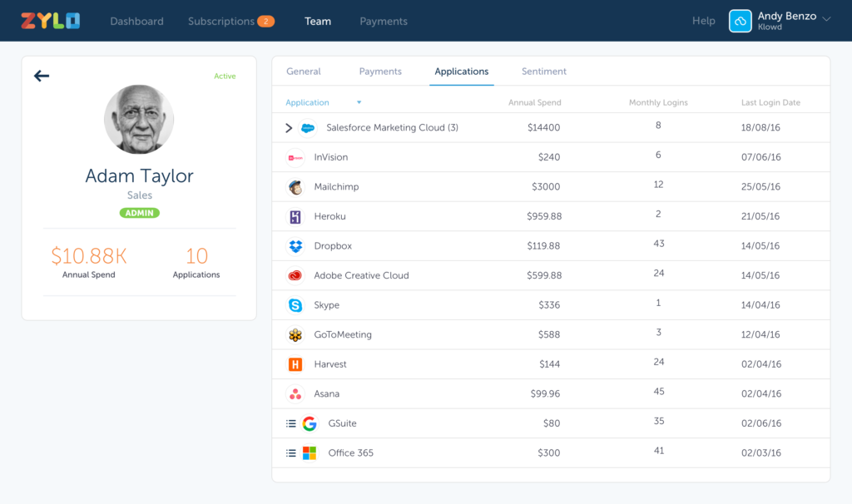Click the Adobe Creative Cloud name
Viewport: 852px width, 504px height.
[x=361, y=275]
